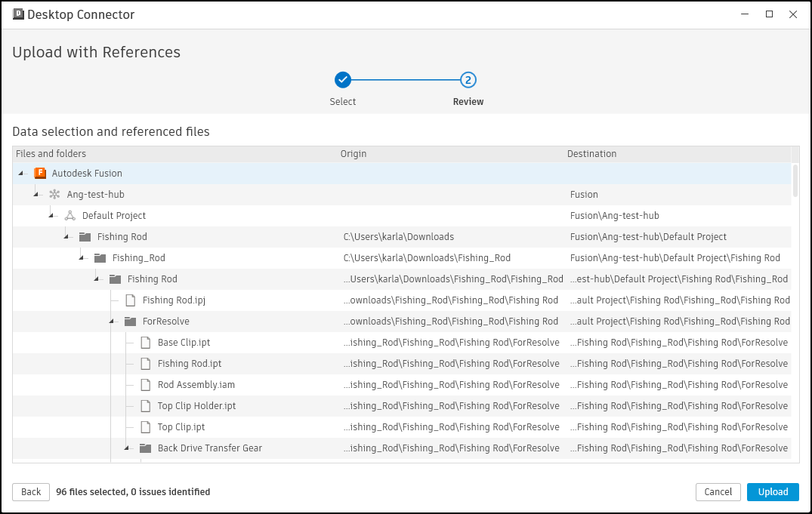Click the Default Project icon
The image size is (812, 514).
[69, 215]
